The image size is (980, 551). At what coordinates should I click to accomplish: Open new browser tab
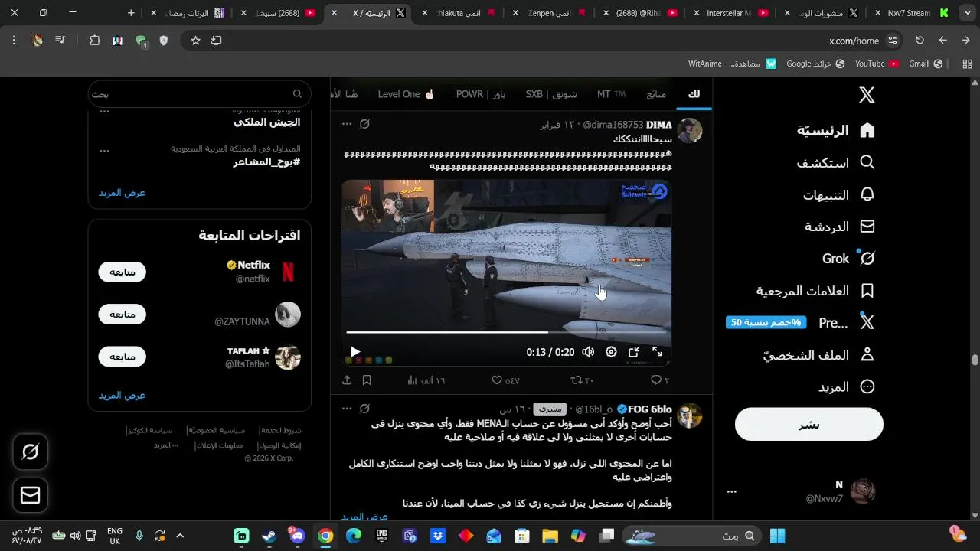point(131,13)
